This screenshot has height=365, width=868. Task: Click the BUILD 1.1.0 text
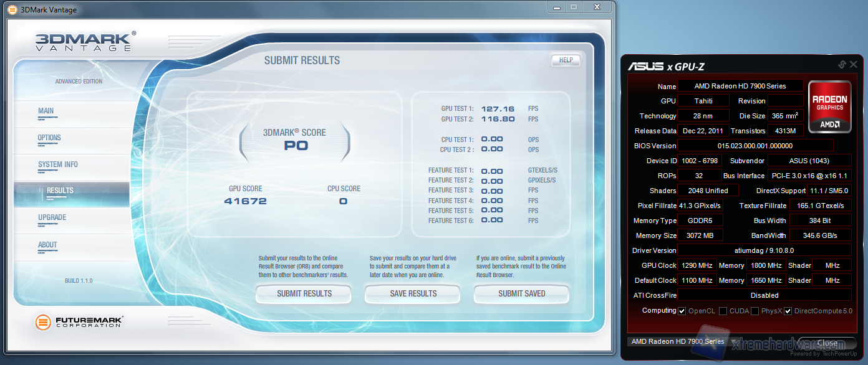(x=79, y=281)
